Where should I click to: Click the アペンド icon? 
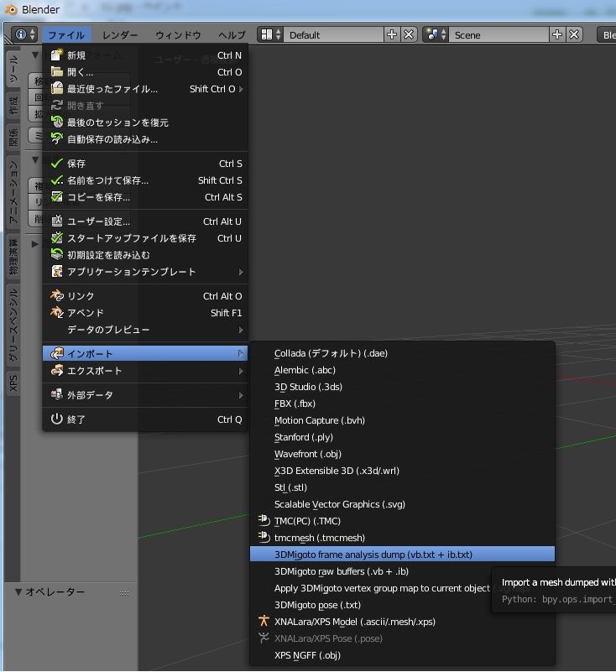pyautogui.click(x=56, y=312)
